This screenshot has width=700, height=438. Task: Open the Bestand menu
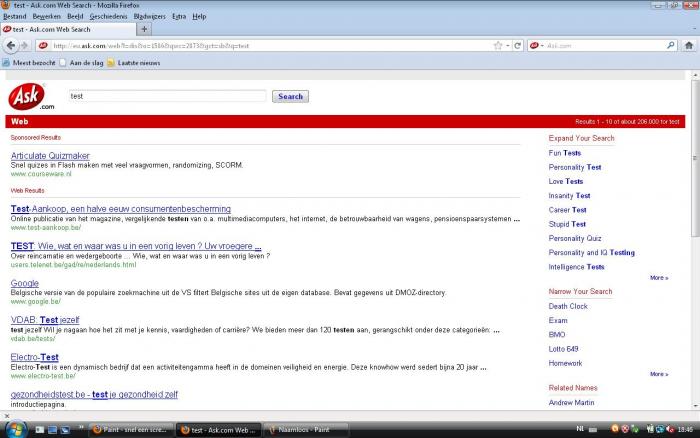coord(15,17)
